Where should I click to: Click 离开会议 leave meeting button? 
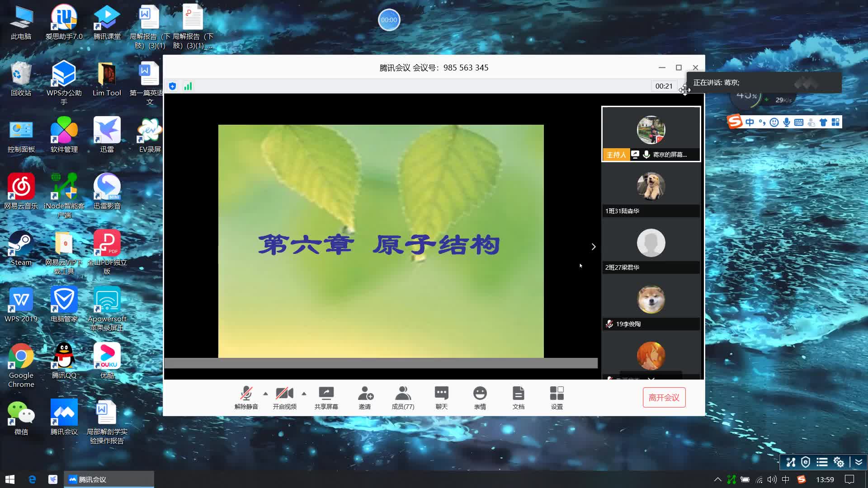point(664,397)
